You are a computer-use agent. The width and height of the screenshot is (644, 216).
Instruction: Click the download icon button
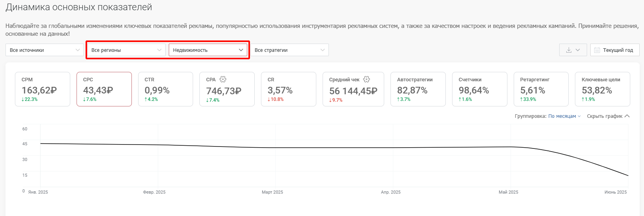(569, 50)
